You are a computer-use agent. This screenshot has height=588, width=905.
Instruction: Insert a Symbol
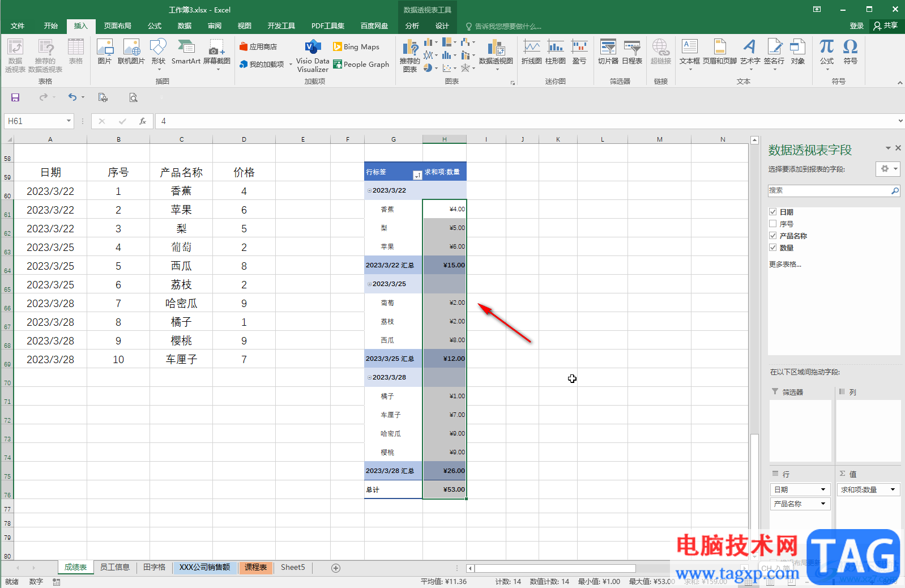click(x=851, y=52)
